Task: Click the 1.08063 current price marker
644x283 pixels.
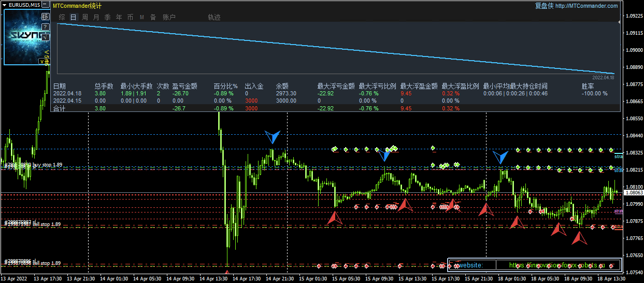Action: [x=634, y=192]
